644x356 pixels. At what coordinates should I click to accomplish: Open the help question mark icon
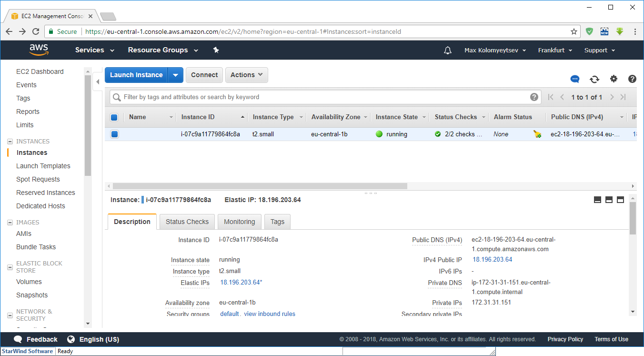632,79
